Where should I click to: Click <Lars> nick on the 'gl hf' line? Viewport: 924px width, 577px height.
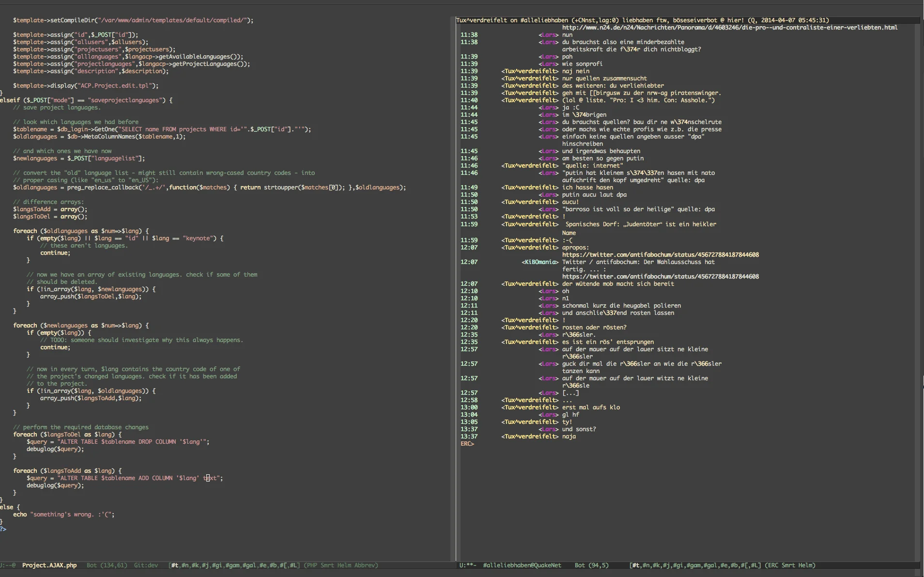[x=549, y=415]
